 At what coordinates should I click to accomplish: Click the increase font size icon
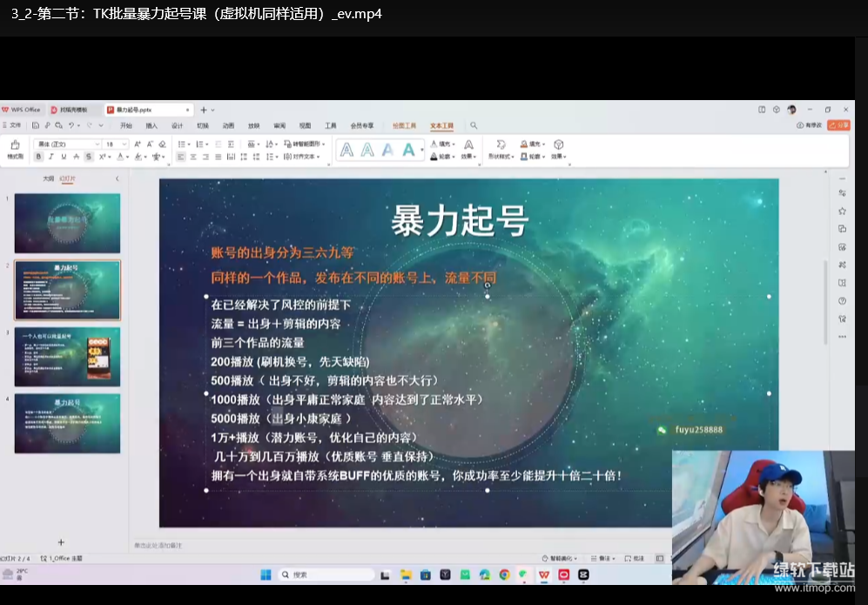(137, 144)
